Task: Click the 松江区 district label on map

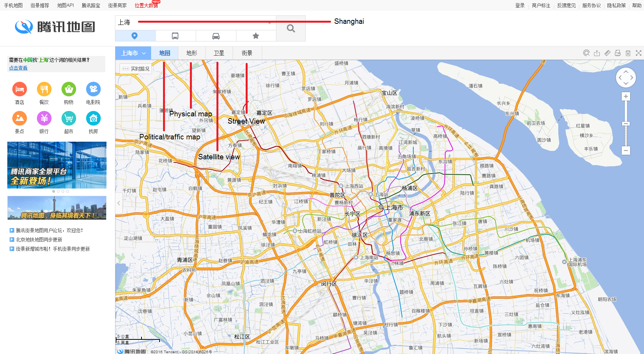Action: point(242,337)
